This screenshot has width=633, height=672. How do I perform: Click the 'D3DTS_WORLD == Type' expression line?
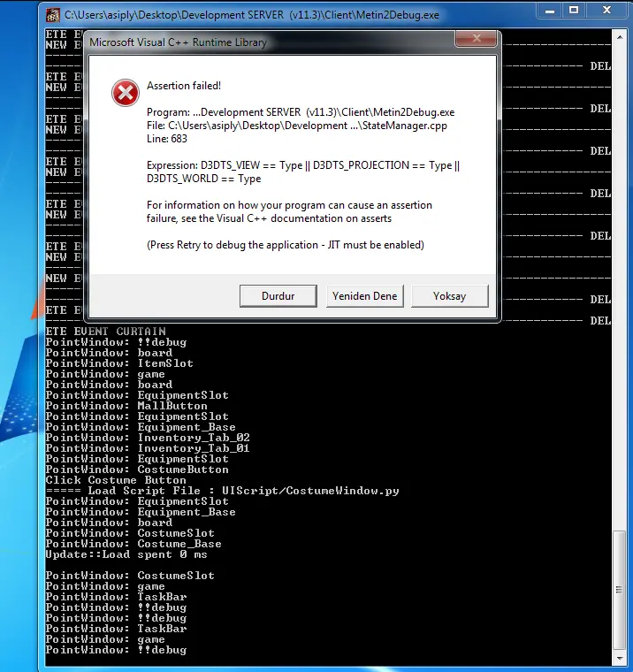coord(203,179)
